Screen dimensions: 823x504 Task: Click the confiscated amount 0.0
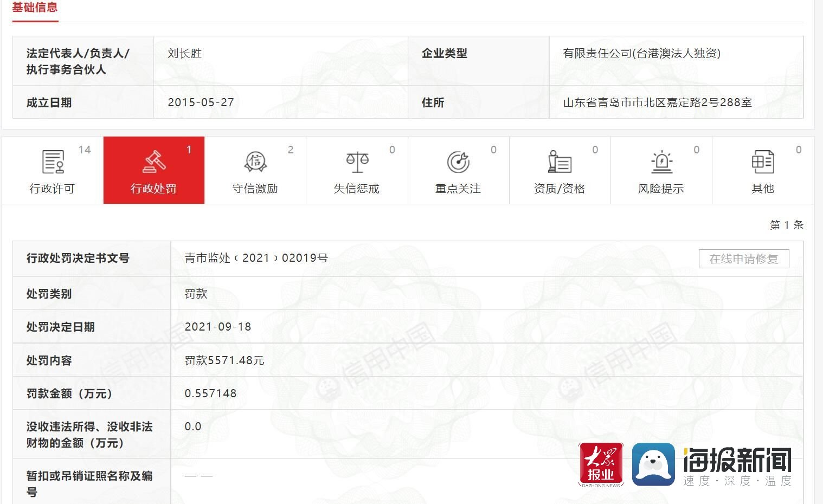tap(193, 427)
